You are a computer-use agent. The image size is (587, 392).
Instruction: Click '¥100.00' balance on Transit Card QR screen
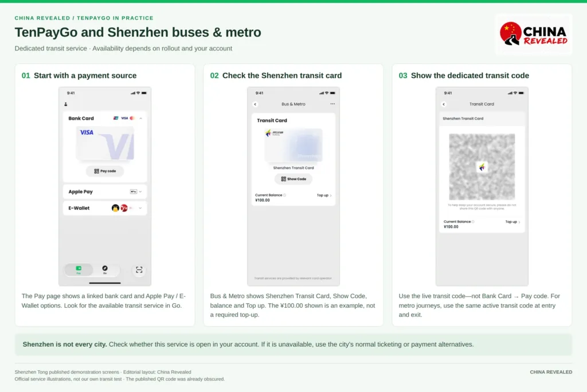(451, 227)
